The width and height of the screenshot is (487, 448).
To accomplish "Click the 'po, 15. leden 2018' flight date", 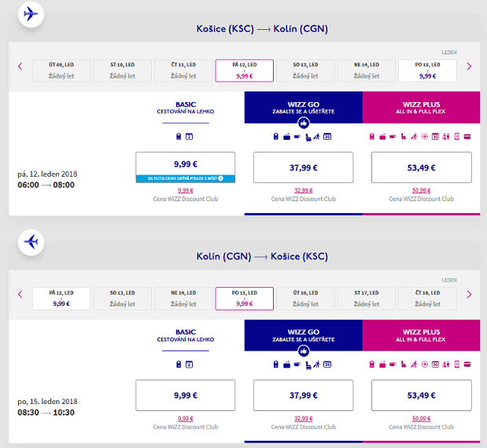I will pos(47,402).
